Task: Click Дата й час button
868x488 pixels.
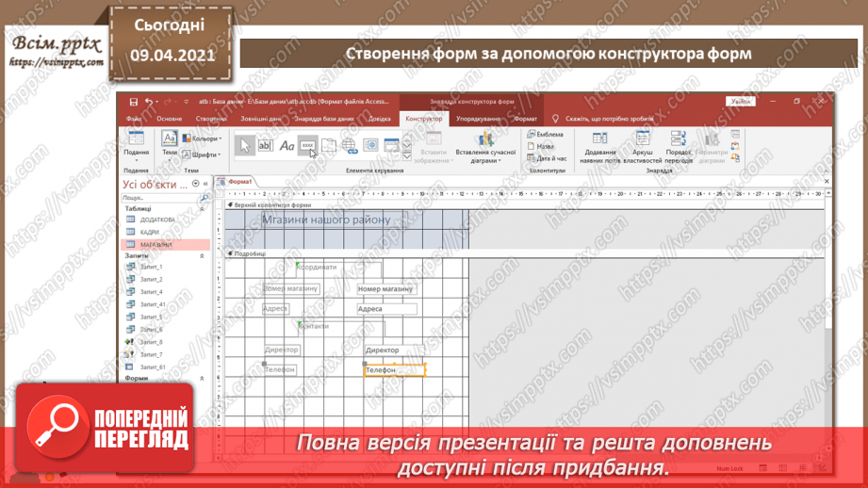Action: click(547, 158)
